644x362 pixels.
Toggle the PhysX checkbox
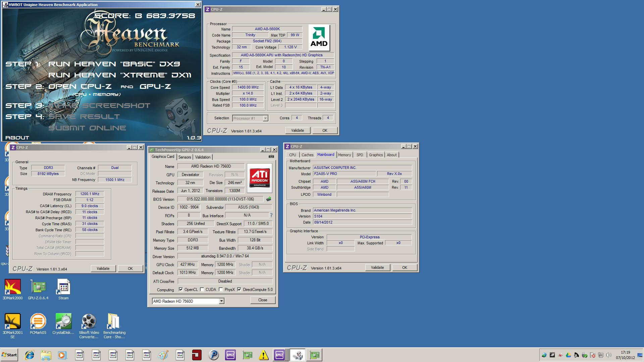coord(221,290)
